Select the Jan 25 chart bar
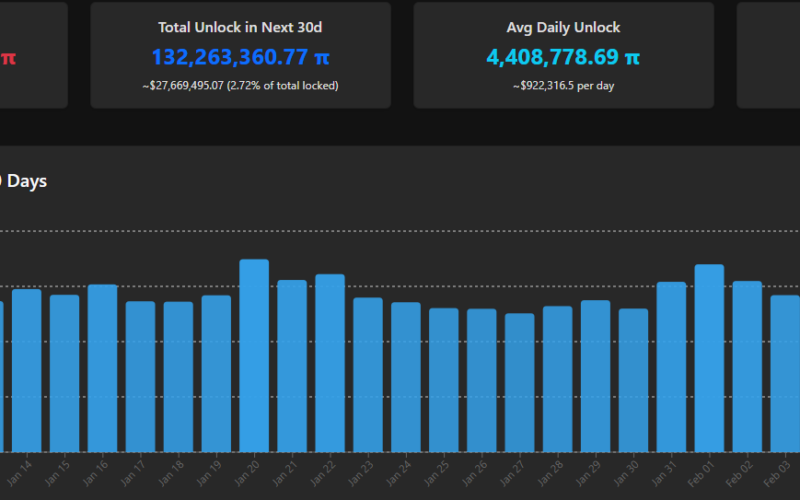This screenshot has height=500, width=800. click(444, 379)
